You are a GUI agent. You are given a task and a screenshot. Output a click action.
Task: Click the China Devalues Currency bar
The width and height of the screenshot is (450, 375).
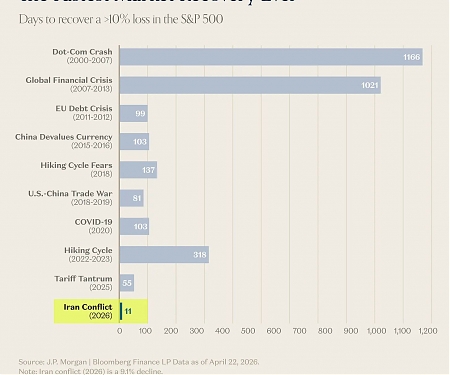pyautogui.click(x=134, y=142)
